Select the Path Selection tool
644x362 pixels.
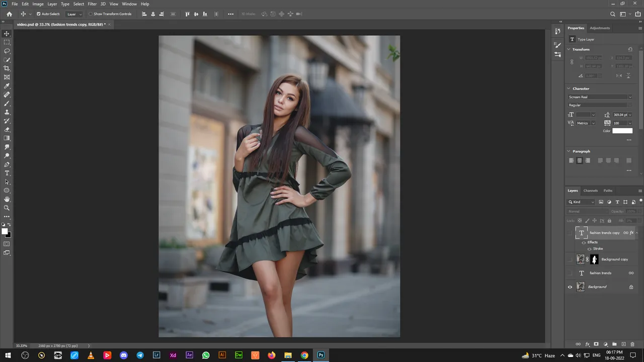pos(7,182)
